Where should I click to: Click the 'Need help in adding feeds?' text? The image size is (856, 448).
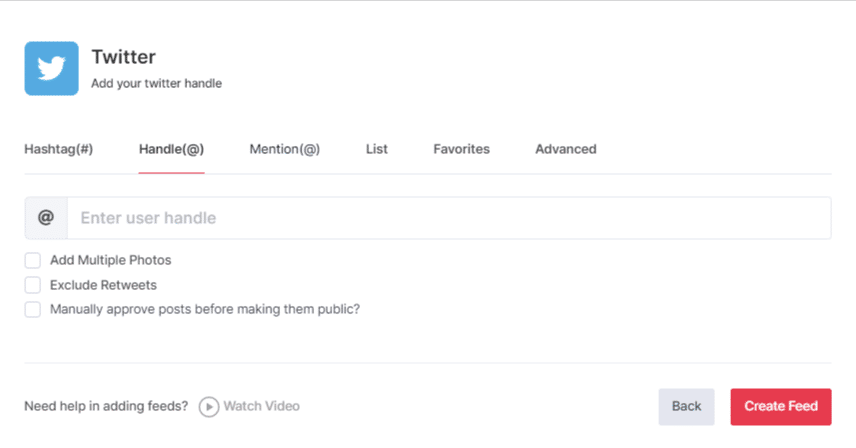pos(106,406)
